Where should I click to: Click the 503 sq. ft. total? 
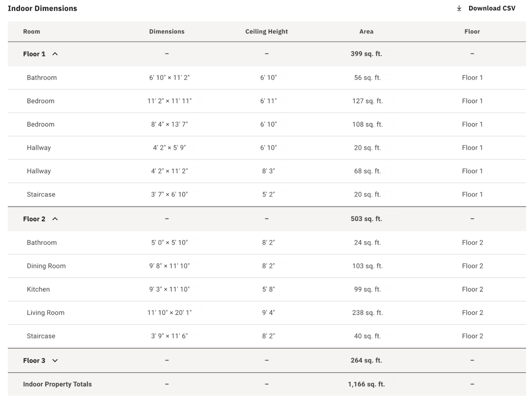pyautogui.click(x=366, y=218)
